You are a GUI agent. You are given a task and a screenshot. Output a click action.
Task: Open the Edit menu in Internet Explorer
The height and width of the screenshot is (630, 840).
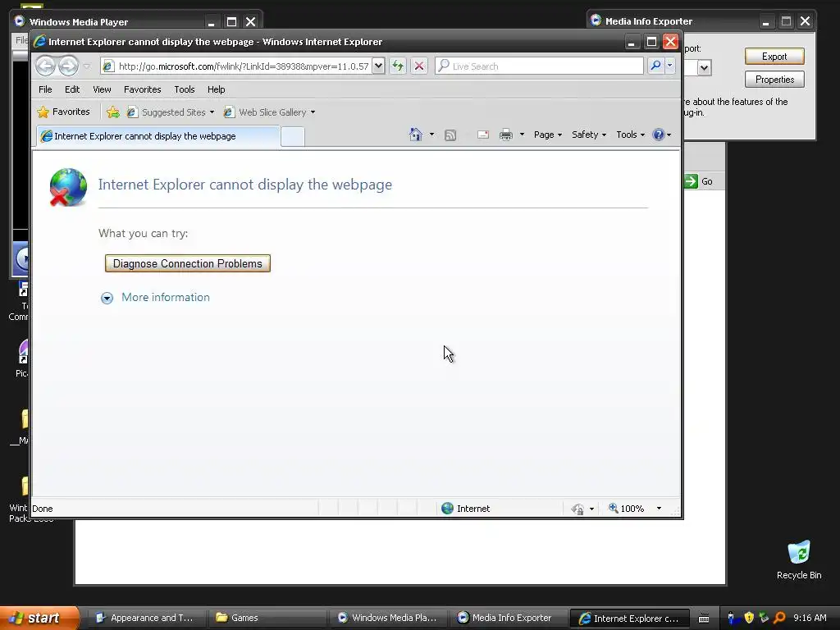point(72,89)
